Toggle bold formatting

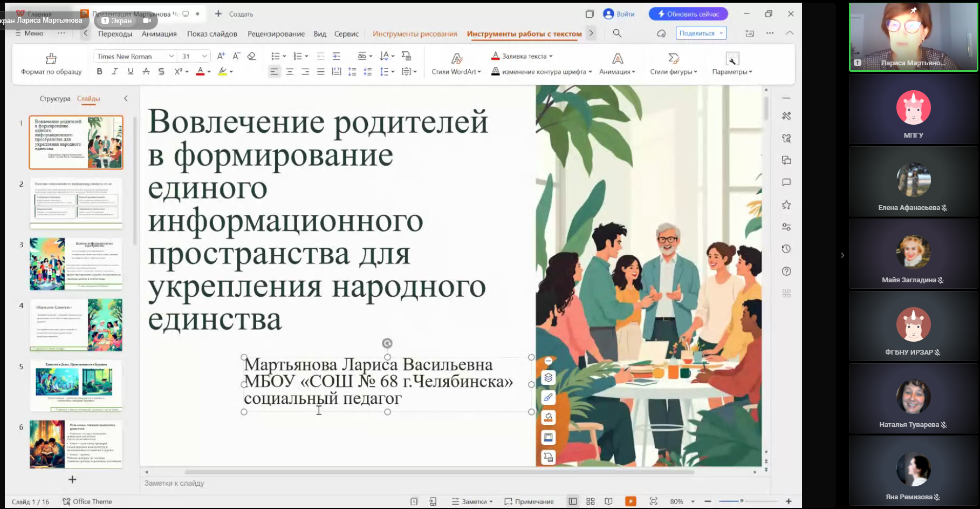click(99, 71)
